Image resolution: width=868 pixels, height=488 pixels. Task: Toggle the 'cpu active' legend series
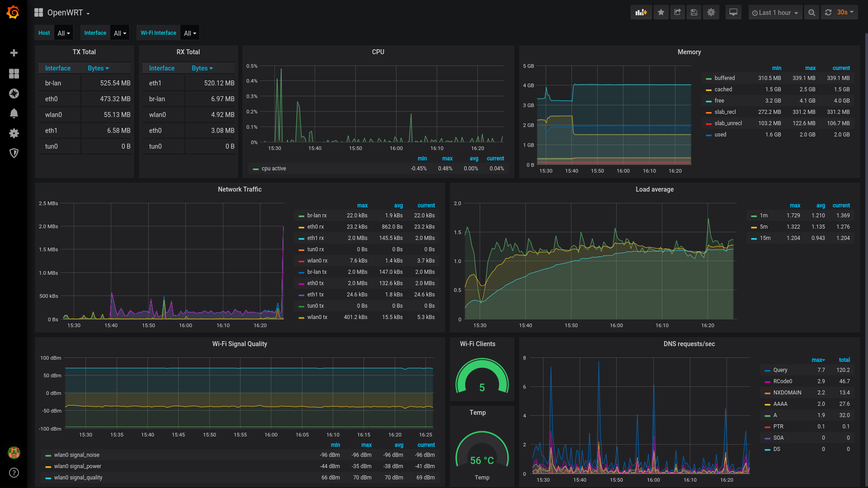pyautogui.click(x=274, y=169)
